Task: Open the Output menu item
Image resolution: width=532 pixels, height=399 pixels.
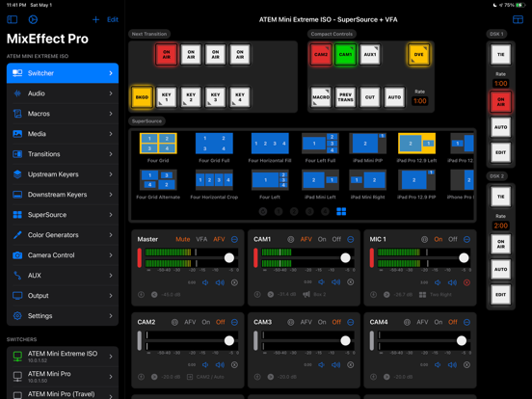Action: [x=63, y=296]
